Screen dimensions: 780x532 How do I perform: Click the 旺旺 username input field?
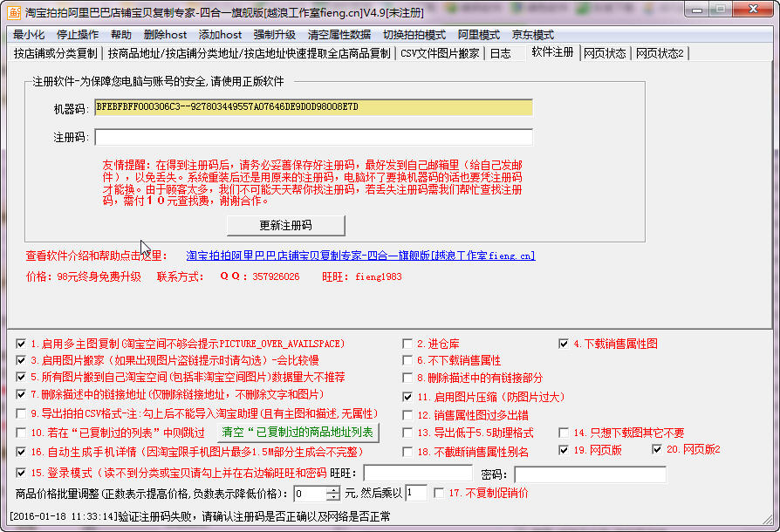coord(418,474)
